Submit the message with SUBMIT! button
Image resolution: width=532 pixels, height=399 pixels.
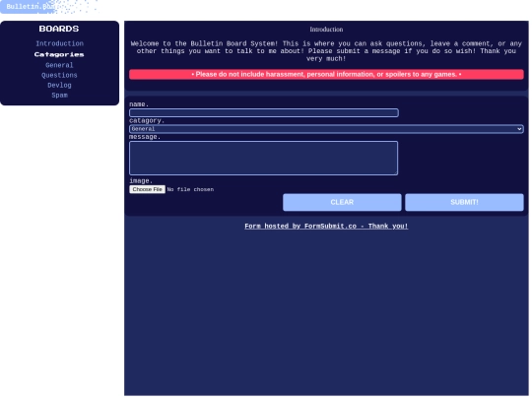pyautogui.click(x=464, y=202)
